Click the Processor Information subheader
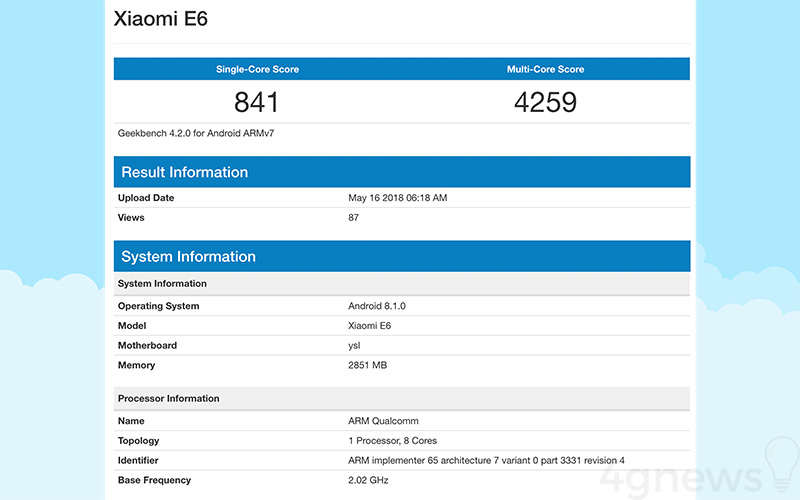 (x=402, y=398)
